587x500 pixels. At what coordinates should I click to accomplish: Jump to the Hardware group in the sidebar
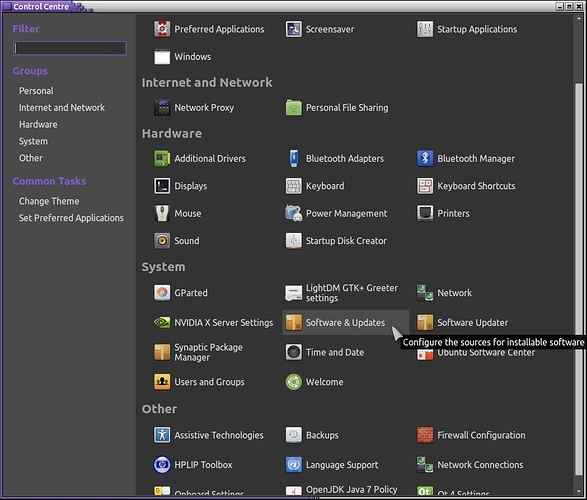[38, 125]
